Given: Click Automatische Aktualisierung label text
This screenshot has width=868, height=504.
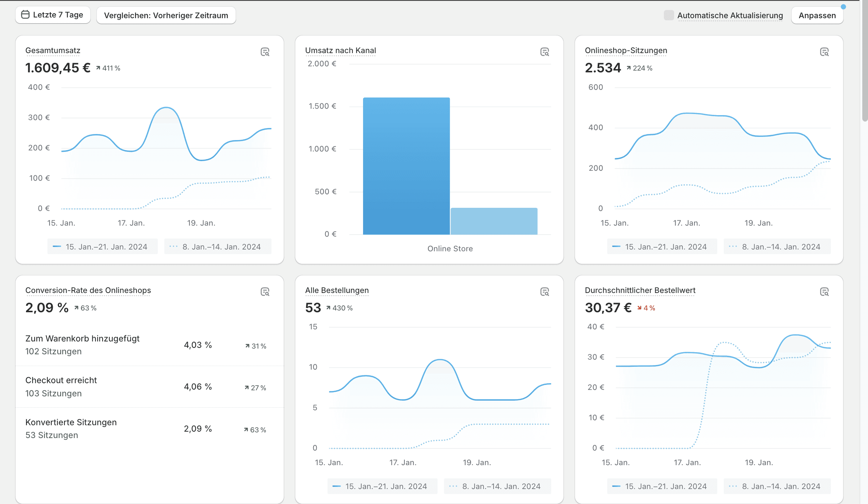Looking at the screenshot, I should (730, 15).
